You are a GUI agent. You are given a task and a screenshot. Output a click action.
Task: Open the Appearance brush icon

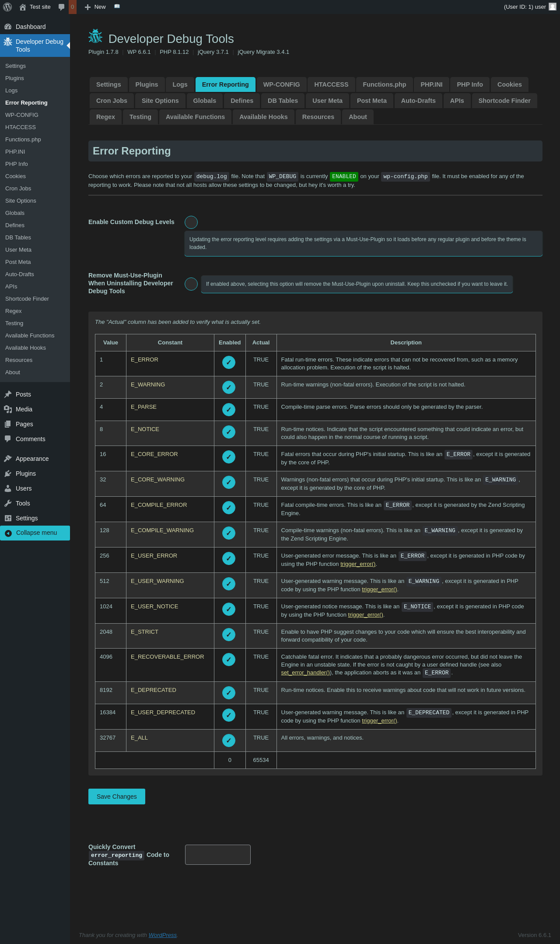click(x=8, y=459)
